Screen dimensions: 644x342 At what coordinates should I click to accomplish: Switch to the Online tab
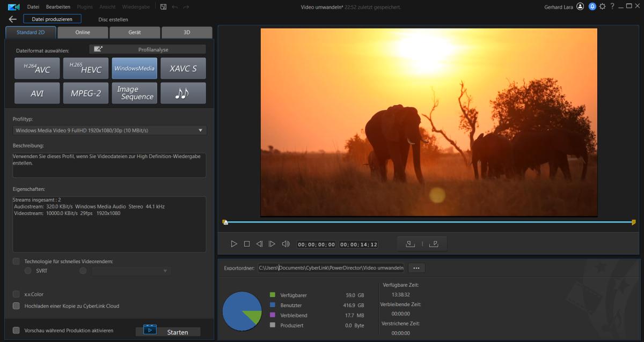pos(83,32)
